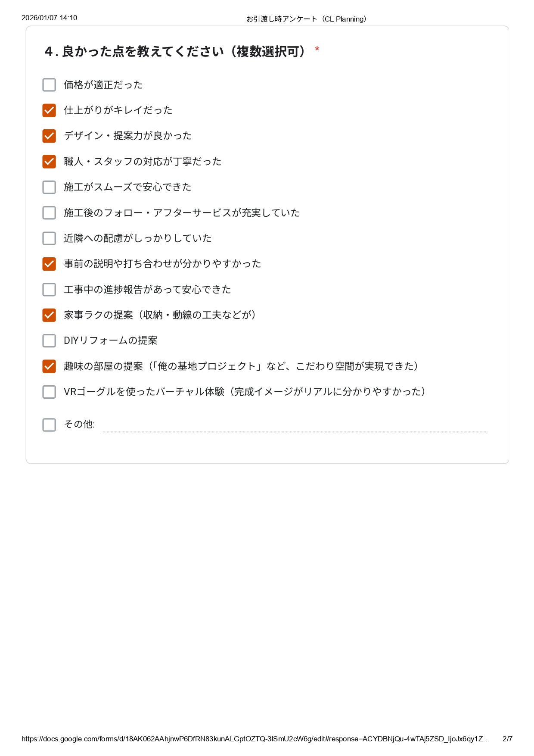Check 工事中の進捗報告があって安心できた
The image size is (534, 756).
point(49,290)
